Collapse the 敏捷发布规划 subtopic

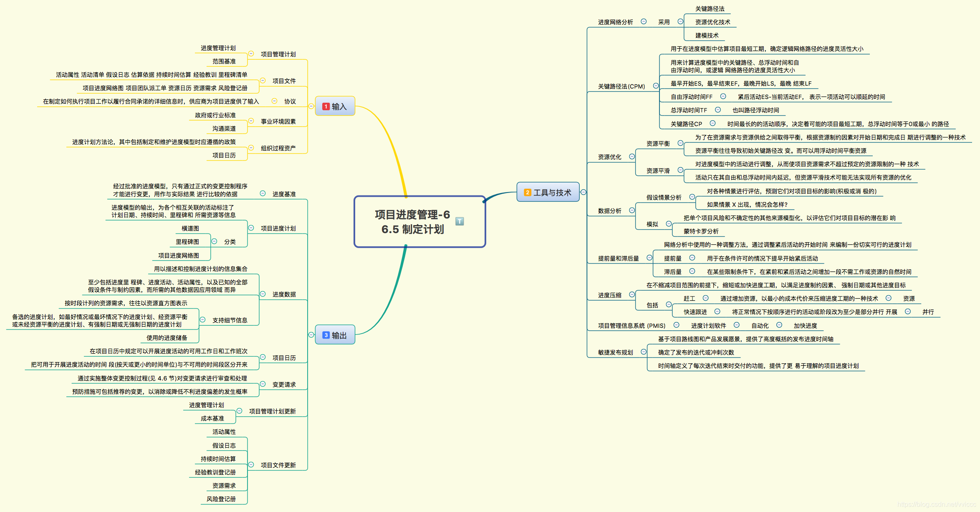644,352
